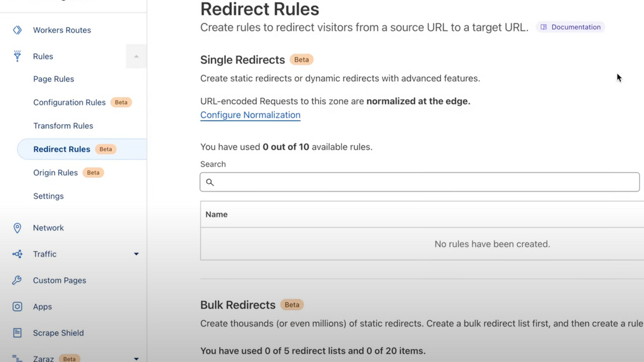
Task: Switch to Configuration Rules
Action: click(x=69, y=102)
